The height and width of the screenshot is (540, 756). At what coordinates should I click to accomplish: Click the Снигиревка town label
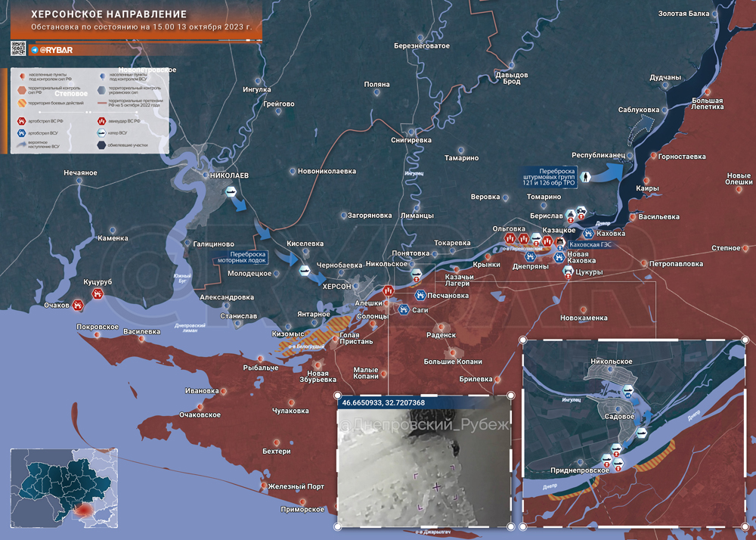coord(411,141)
